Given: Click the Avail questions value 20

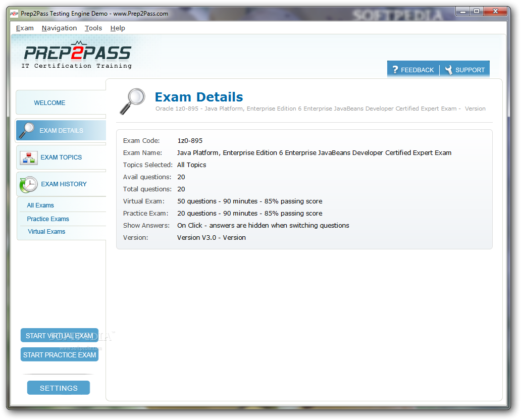Looking at the screenshot, I should coord(181,177).
